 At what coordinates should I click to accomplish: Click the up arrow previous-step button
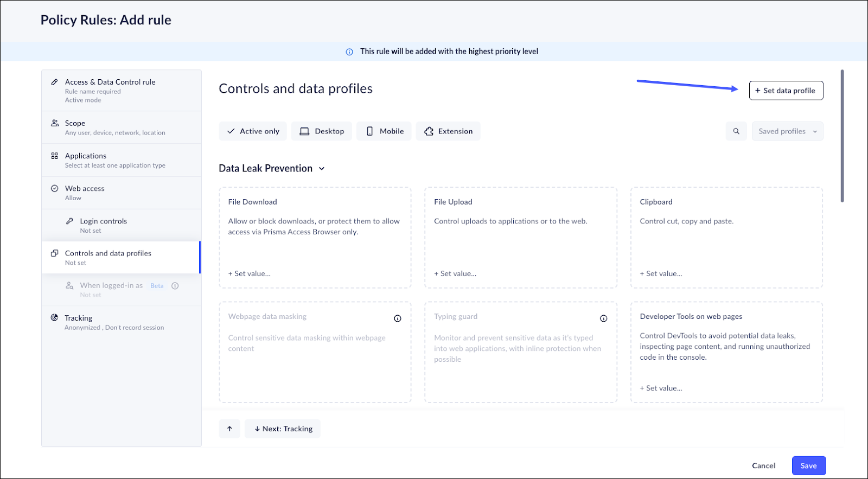[x=229, y=429]
